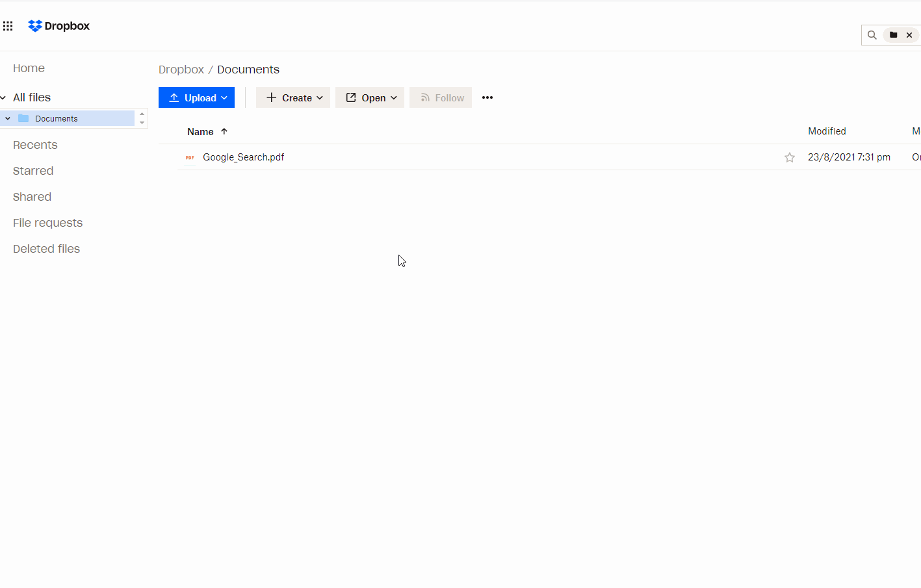Click the tree scroll up arrow
The image size is (921, 588).
[x=142, y=114]
